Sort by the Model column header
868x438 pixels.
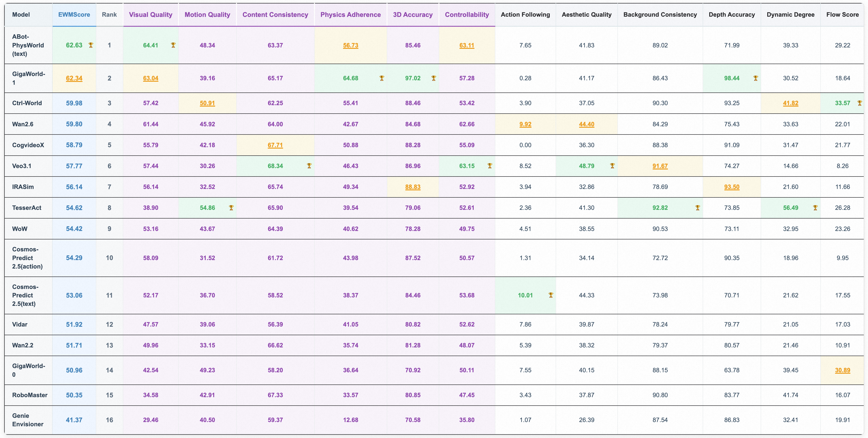(x=21, y=15)
